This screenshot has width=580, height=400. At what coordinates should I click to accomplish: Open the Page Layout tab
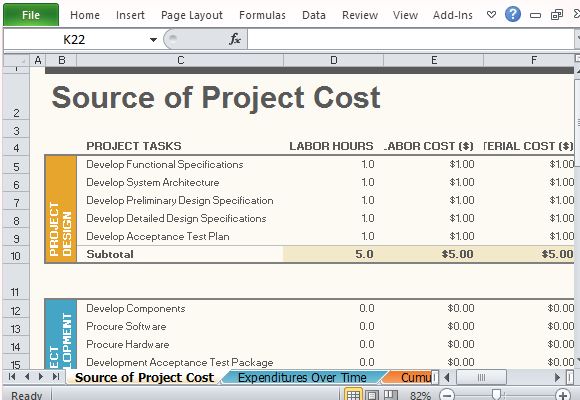click(192, 15)
